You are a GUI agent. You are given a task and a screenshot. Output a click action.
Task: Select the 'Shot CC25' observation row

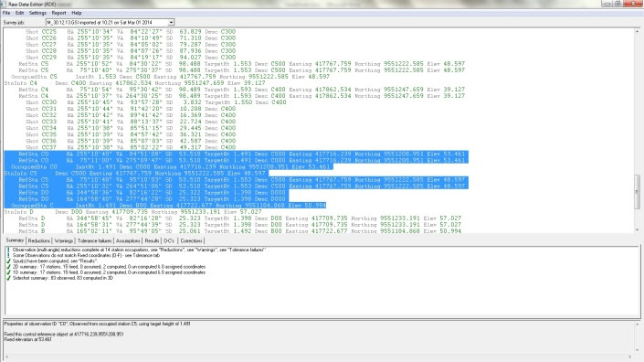[x=131, y=32]
